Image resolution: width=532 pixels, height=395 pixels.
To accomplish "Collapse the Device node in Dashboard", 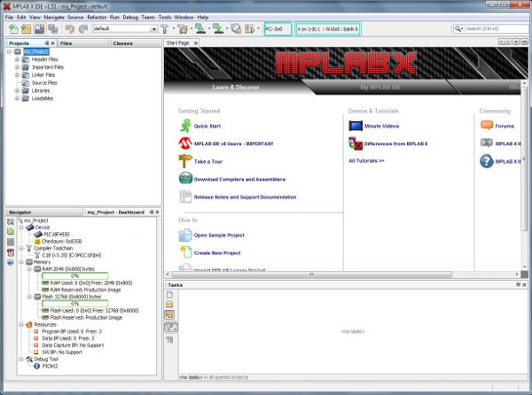I will click(x=21, y=228).
